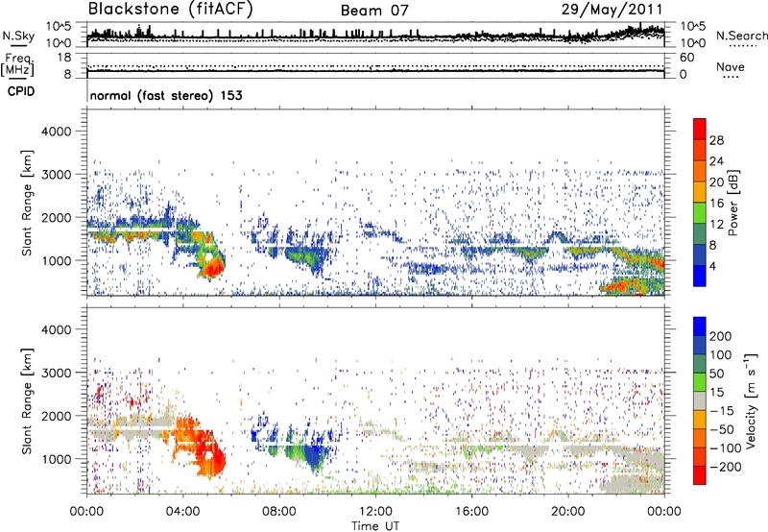The image size is (768, 532).
Task: Click the '200' velocity colorbar tick
Action: [721, 336]
